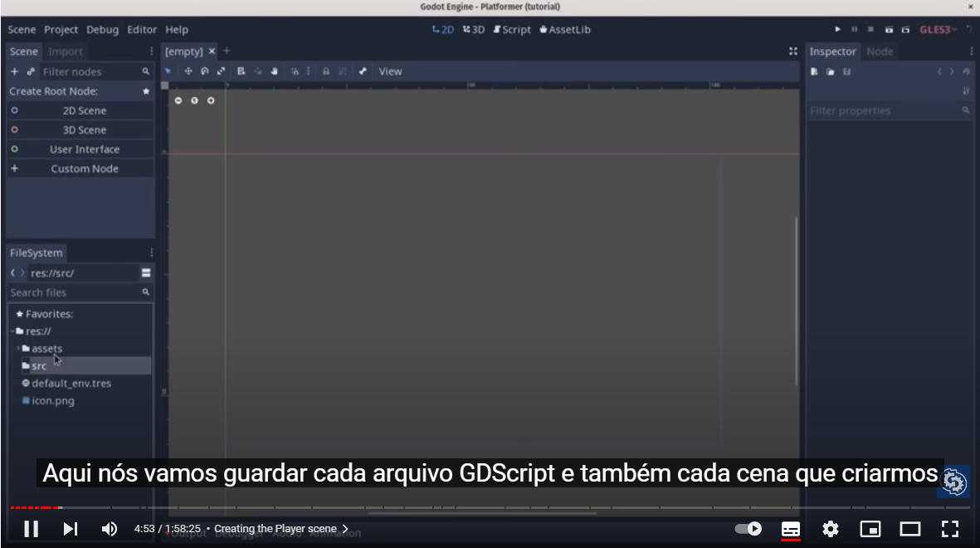Play the edited scene clapper icon
Image resolution: width=980 pixels, height=548 pixels.
[889, 29]
